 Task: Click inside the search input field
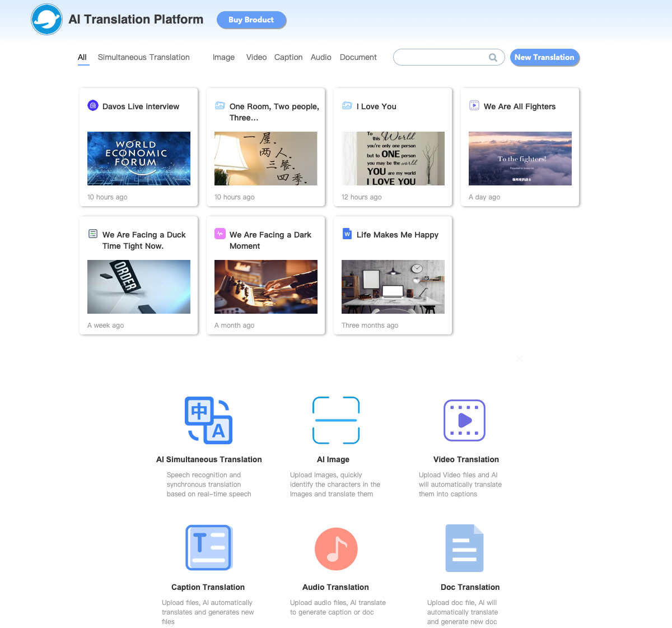(x=442, y=57)
